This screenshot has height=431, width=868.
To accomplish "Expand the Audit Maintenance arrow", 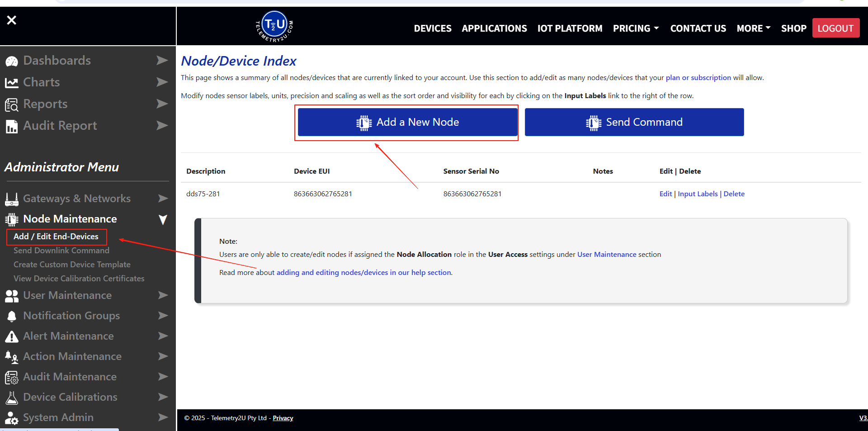I will click(163, 376).
